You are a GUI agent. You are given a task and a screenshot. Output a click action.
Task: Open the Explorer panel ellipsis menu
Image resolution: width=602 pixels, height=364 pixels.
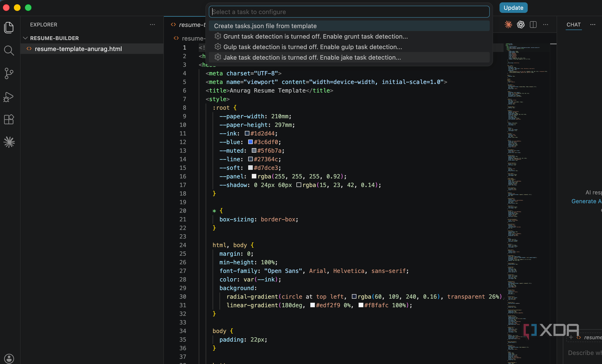click(x=152, y=24)
